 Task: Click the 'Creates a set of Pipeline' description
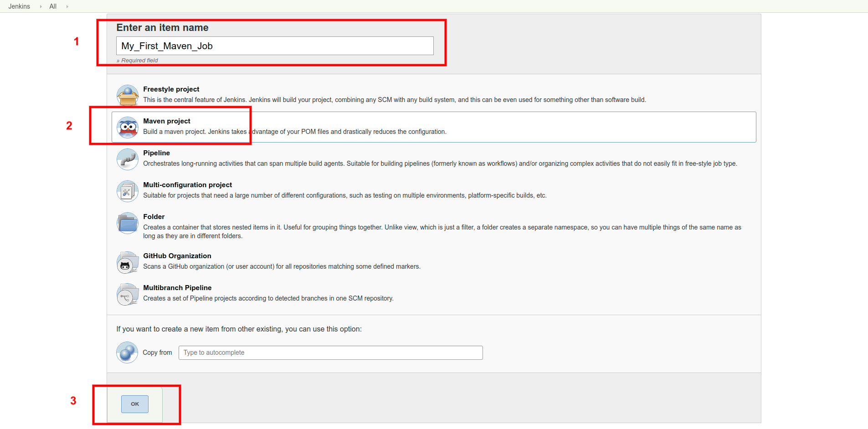(268, 298)
